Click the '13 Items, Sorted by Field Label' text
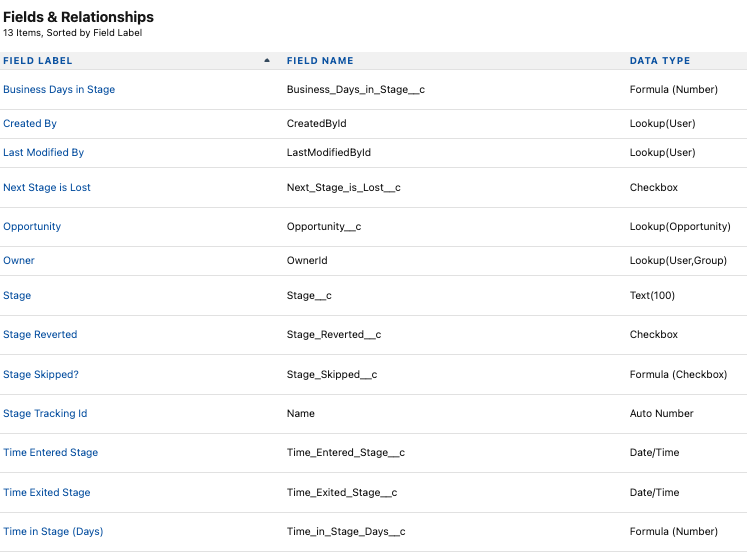This screenshot has height=557, width=747. [x=72, y=33]
